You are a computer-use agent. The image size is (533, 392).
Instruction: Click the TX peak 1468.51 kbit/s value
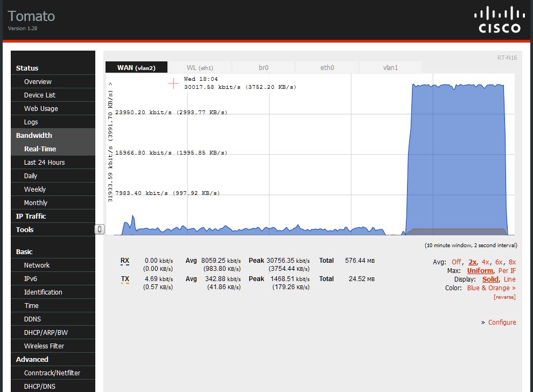(x=290, y=279)
